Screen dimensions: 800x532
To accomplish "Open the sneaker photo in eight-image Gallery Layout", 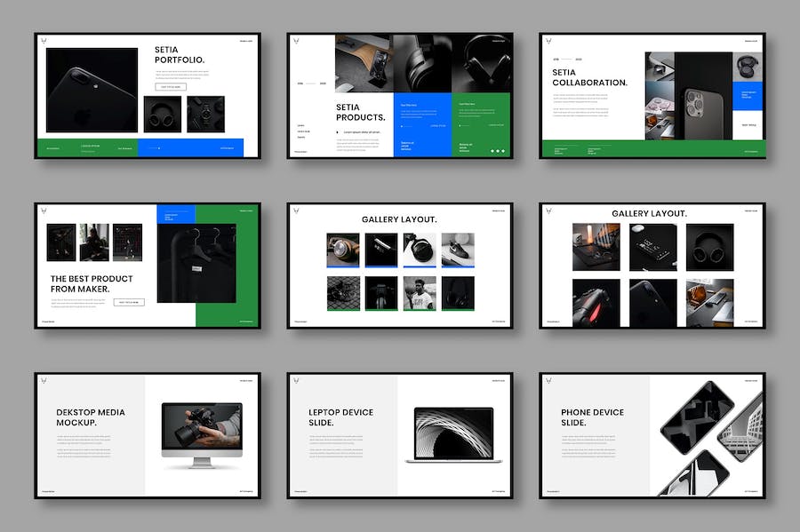I will click(x=458, y=250).
